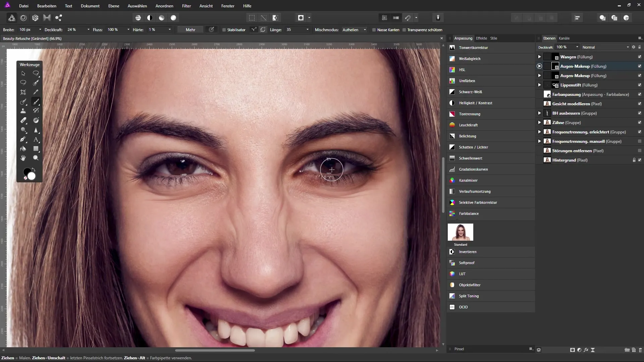
Task: Add layer mask icon at Layers panel bottom
Action: pyautogui.click(x=572, y=350)
